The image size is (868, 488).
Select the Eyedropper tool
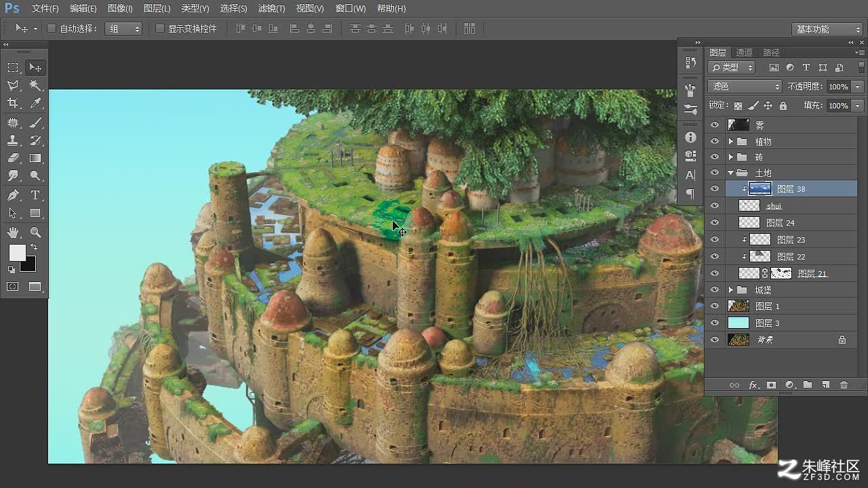click(x=35, y=103)
